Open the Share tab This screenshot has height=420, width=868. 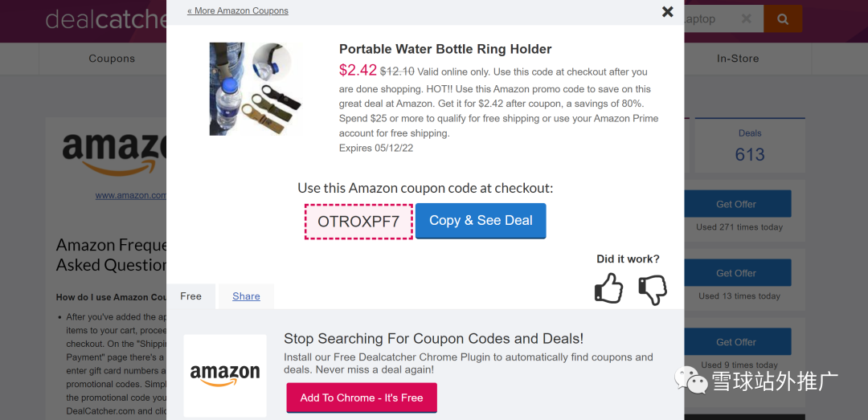(x=246, y=296)
